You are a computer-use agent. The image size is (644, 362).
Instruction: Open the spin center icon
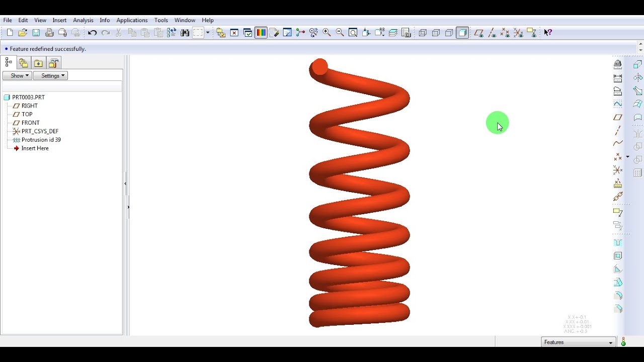click(x=300, y=33)
